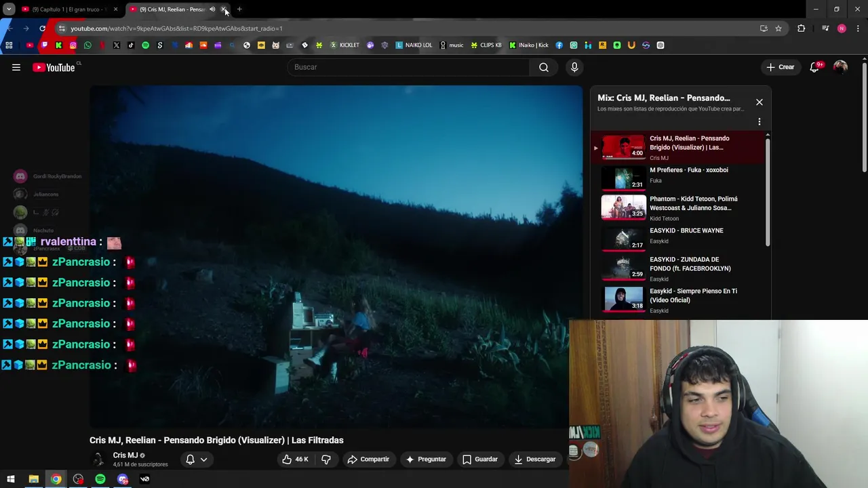Click the Preguntar button

(x=426, y=460)
